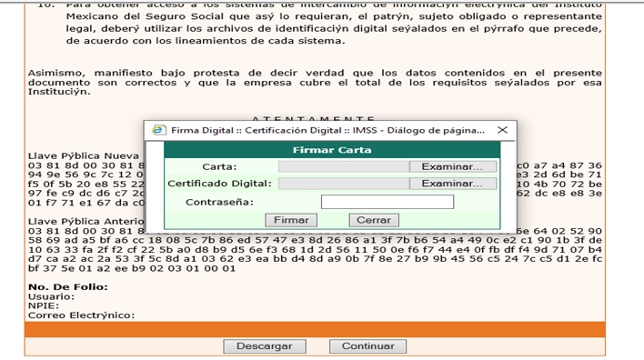Click the Carta: field label

219,167
